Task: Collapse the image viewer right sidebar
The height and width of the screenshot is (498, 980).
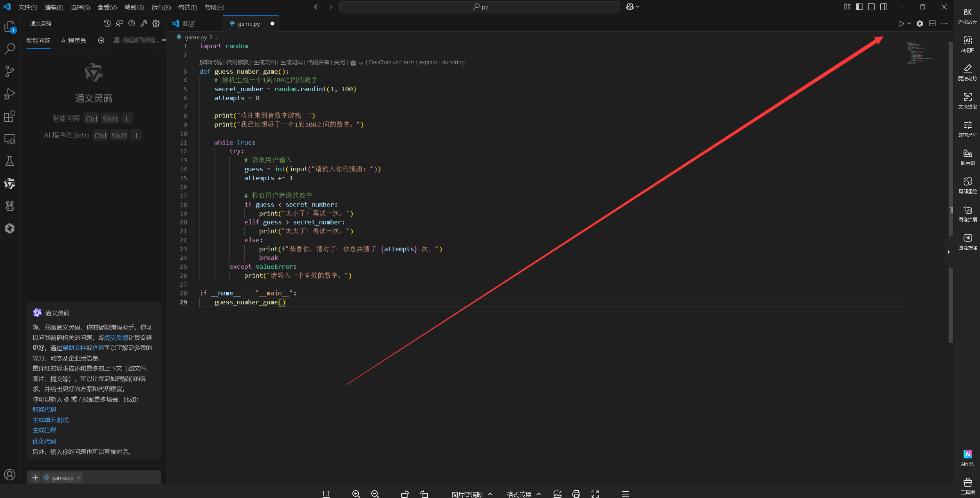Action: point(949,252)
